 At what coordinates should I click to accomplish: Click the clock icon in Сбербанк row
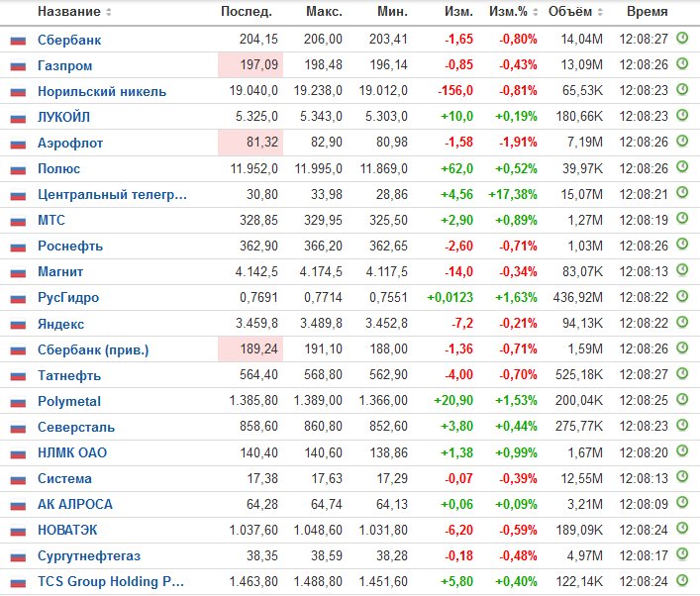(682, 39)
